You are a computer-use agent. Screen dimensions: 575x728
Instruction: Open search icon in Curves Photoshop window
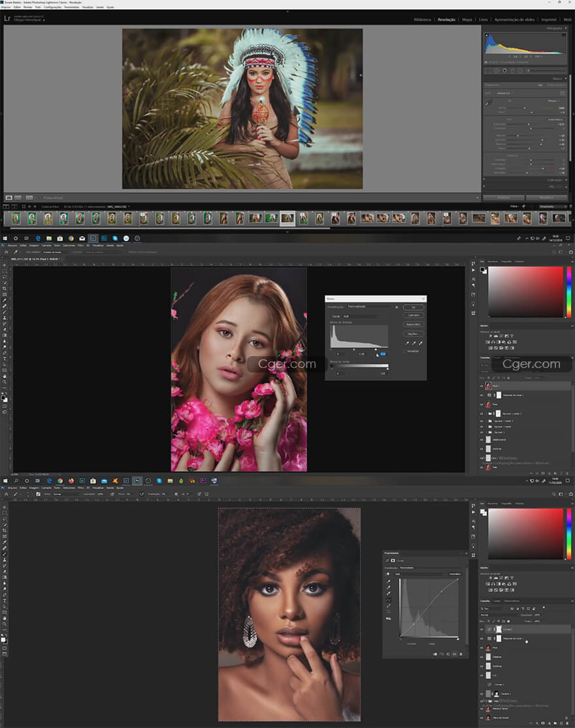point(553,494)
